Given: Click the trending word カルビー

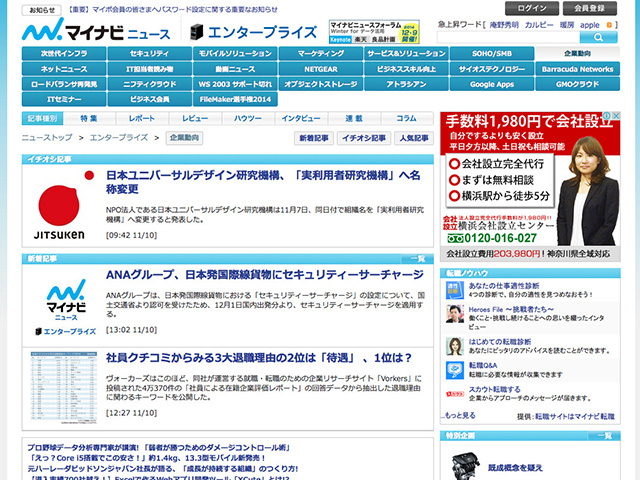Looking at the screenshot, I should [539, 25].
